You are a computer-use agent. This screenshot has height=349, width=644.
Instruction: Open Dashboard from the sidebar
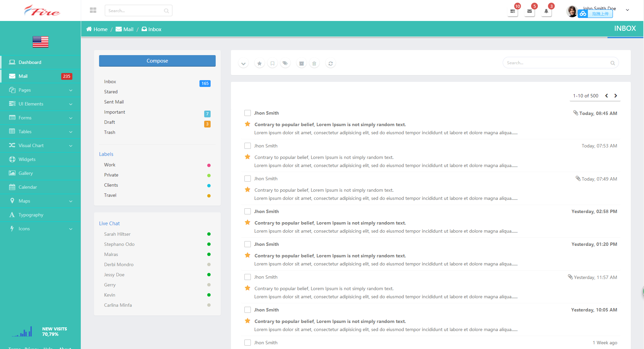(x=41, y=62)
